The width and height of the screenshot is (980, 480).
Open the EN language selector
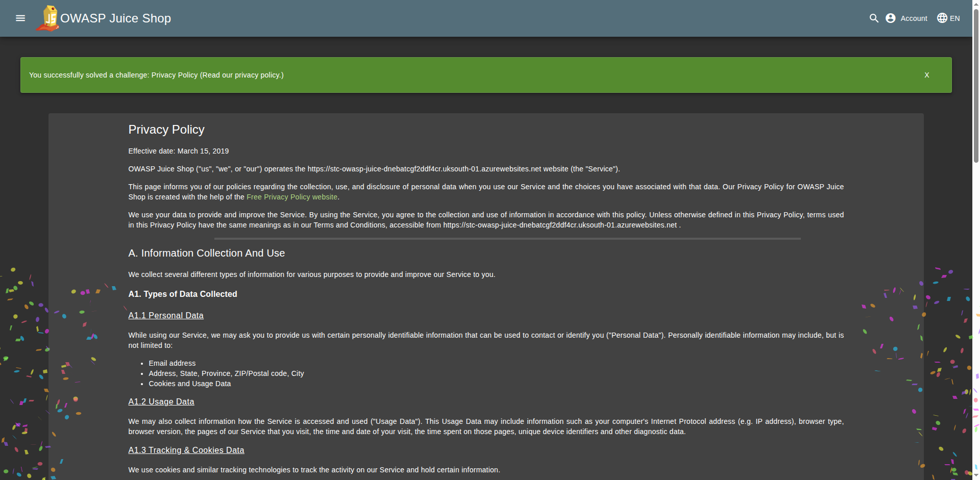[954, 18]
